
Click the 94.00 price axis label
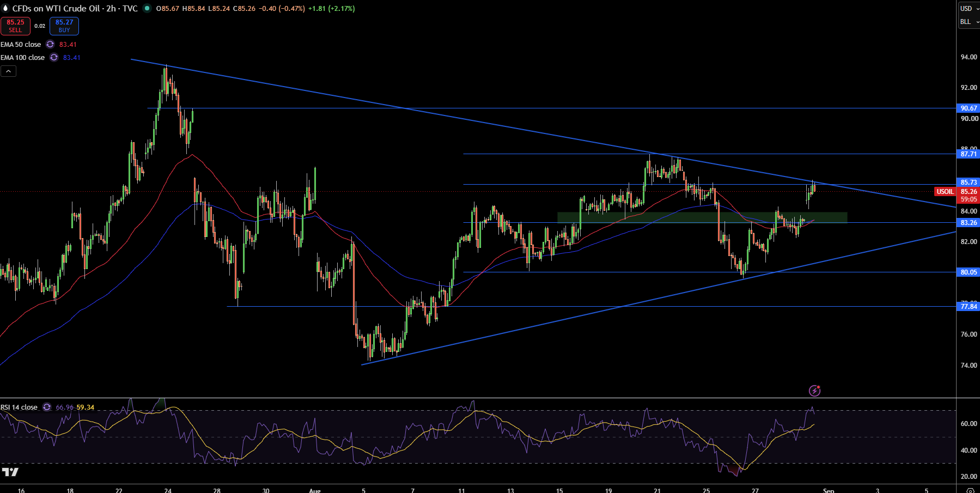point(969,57)
